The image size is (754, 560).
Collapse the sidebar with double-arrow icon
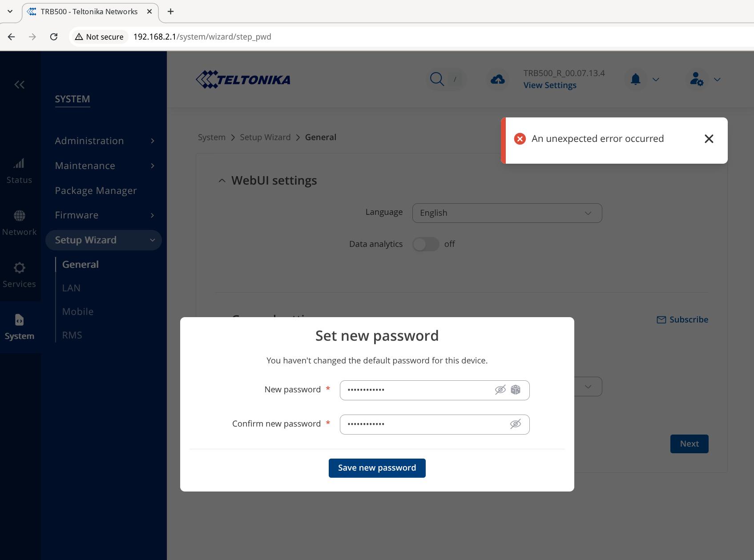pos(19,85)
